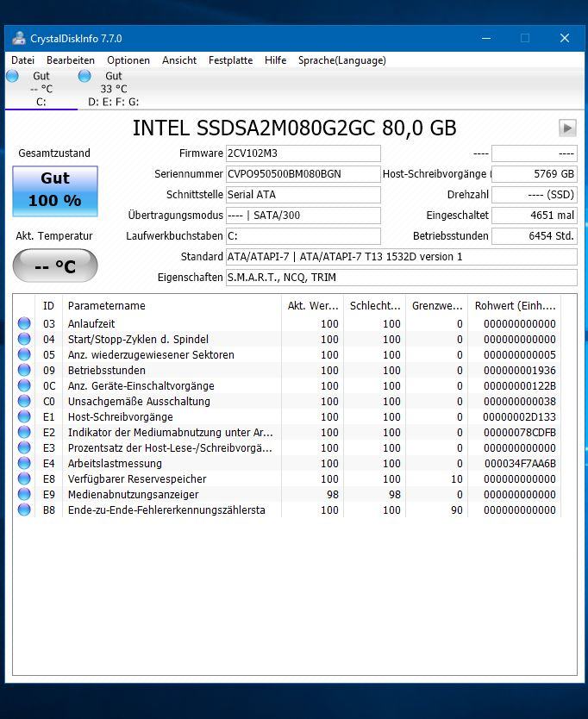Select raw value 00000002D133
Viewport: 588px width, 719px height.
coord(520,417)
